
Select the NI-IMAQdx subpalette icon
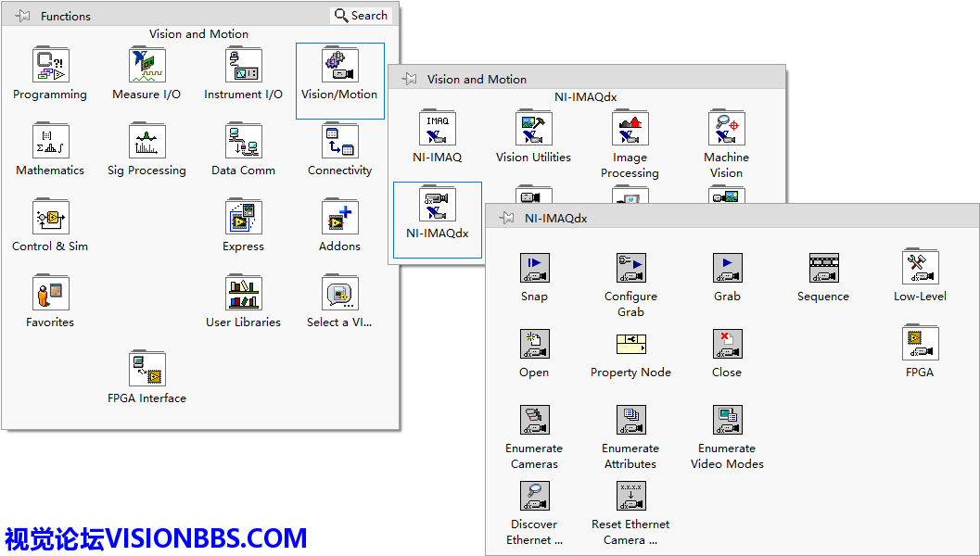pyautogui.click(x=437, y=204)
